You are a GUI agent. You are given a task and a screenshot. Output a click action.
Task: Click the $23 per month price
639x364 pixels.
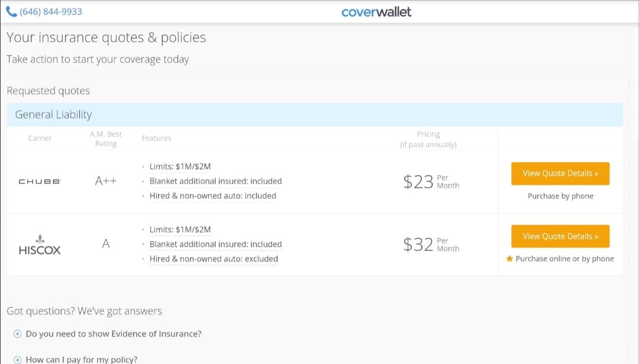pos(431,181)
